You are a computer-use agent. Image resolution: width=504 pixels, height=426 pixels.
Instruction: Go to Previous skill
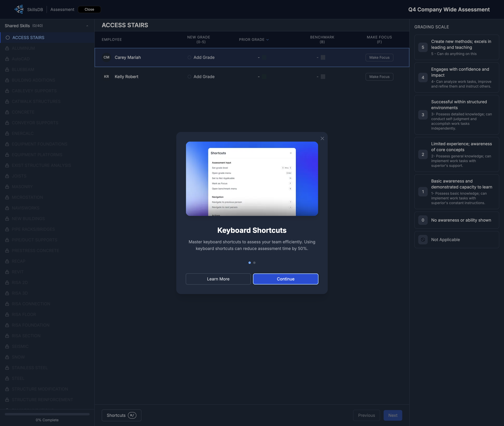366,415
